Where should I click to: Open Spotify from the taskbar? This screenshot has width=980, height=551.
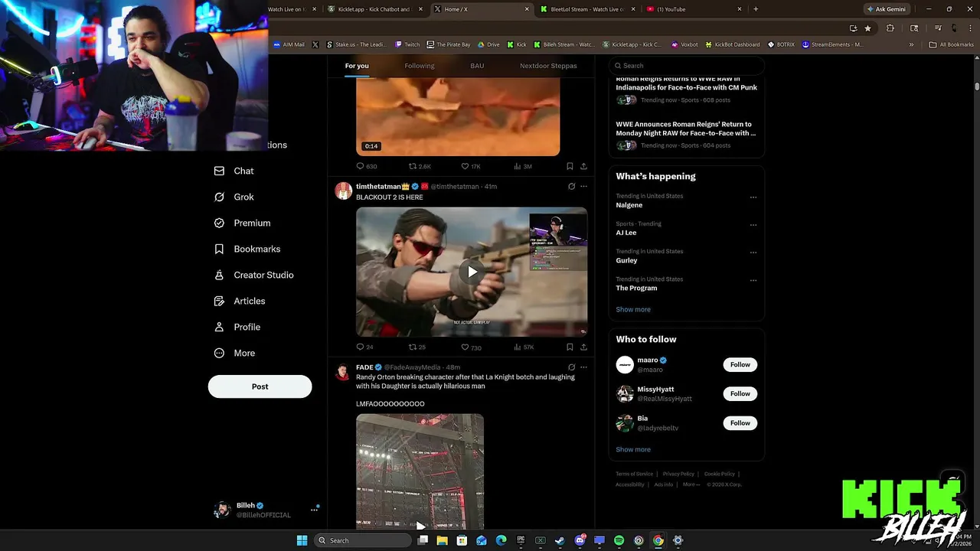tap(619, 540)
